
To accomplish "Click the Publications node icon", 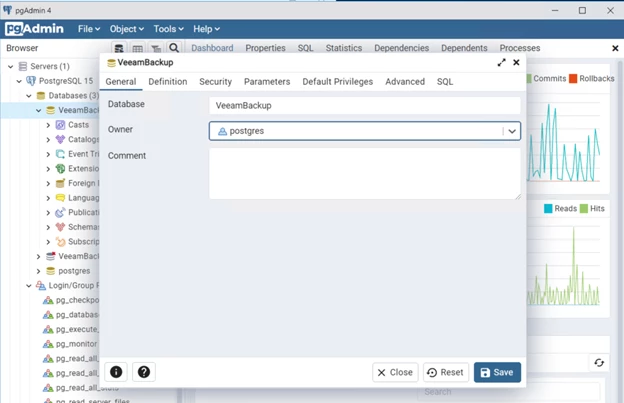I will pyautogui.click(x=60, y=212).
